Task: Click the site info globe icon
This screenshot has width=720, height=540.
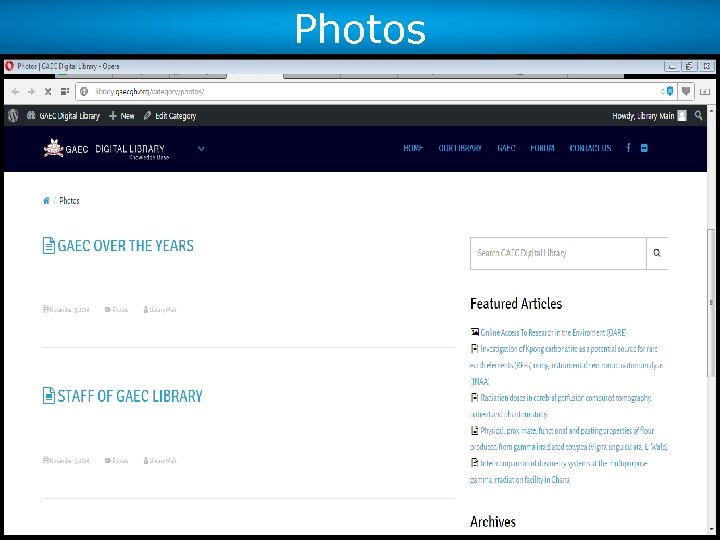Action: click(84, 92)
